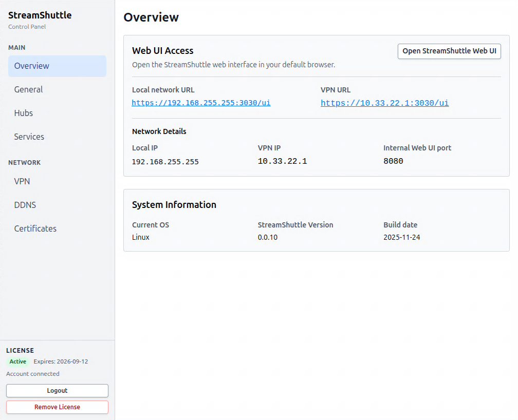The height and width of the screenshot is (420, 518).
Task: Click the Overview page heading
Action: [x=151, y=17]
